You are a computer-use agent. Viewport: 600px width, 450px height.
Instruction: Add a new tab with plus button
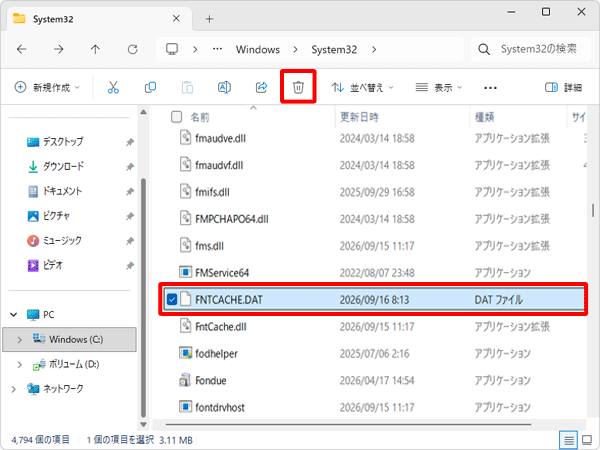click(x=209, y=19)
